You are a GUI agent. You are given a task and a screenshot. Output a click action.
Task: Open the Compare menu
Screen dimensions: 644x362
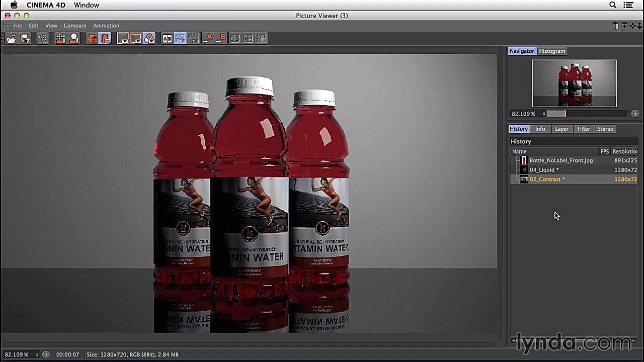coord(75,26)
